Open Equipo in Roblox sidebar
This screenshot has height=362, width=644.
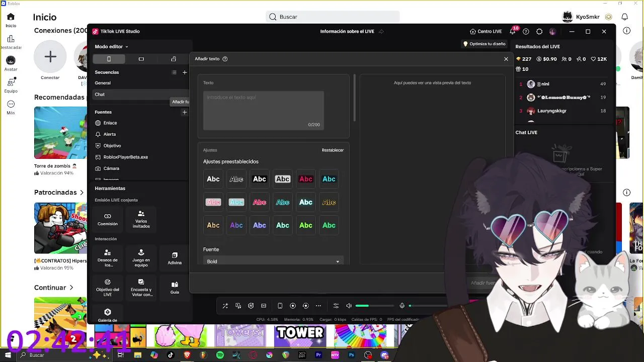tap(11, 85)
